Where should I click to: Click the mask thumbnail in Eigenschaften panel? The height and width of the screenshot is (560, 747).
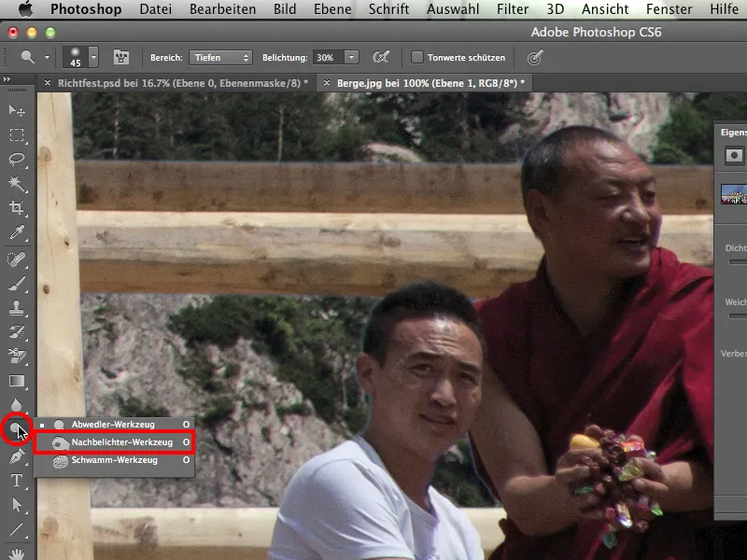(734, 194)
